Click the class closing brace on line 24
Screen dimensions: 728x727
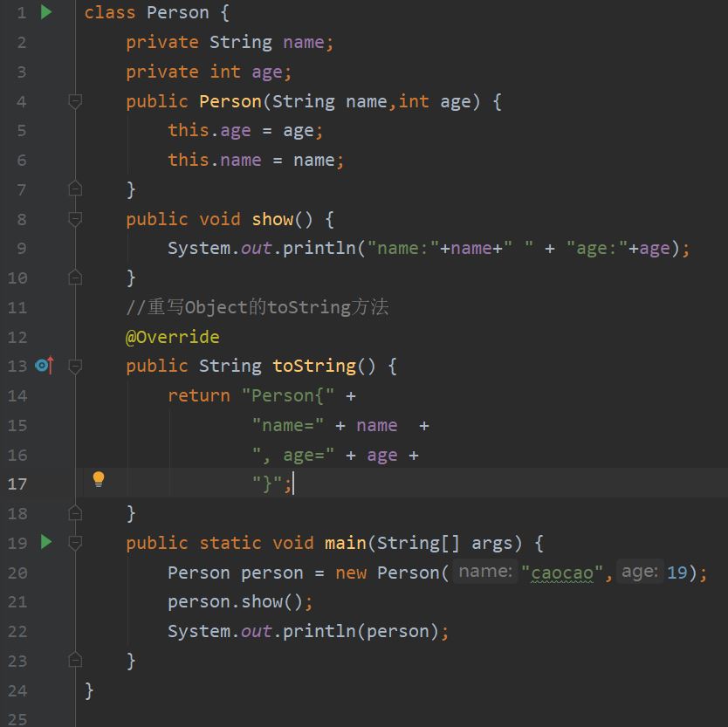point(89,690)
